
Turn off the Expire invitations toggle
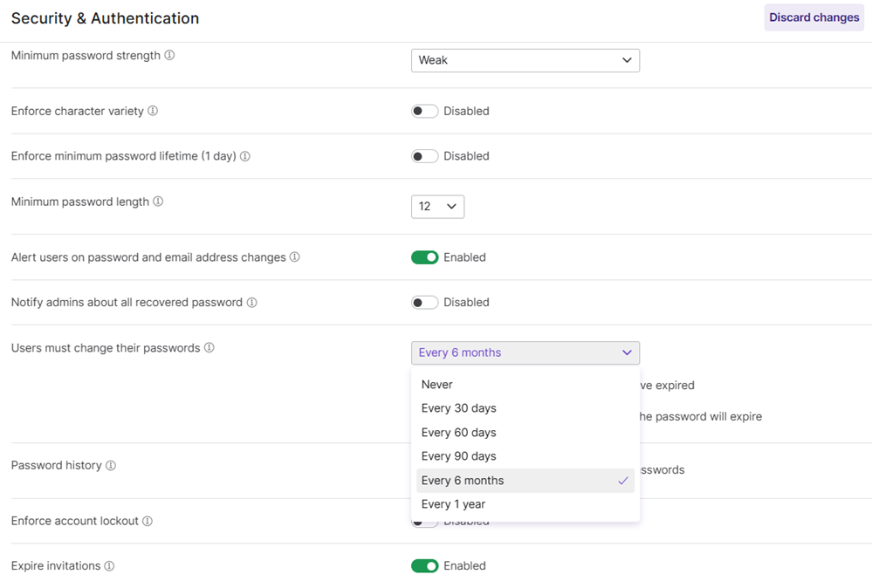425,566
